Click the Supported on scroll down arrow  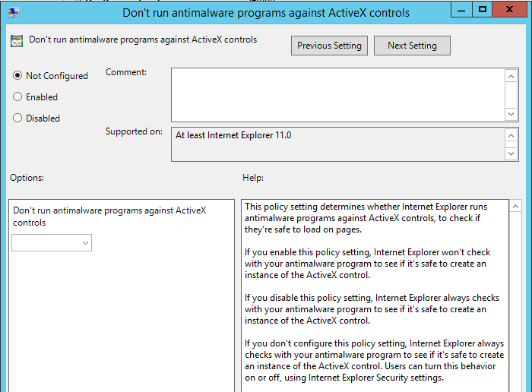(511, 153)
